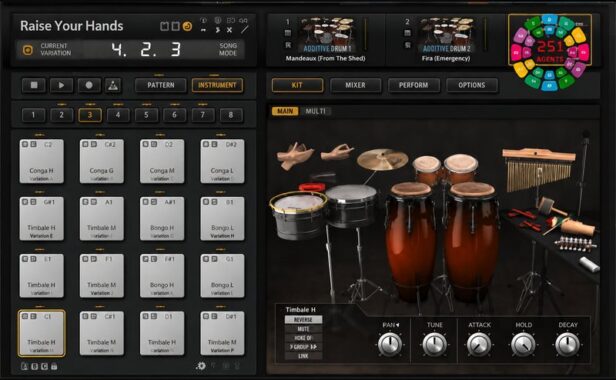Viewport: 616px width, 380px height.
Task: Click the Song Mode label
Action: point(228,49)
